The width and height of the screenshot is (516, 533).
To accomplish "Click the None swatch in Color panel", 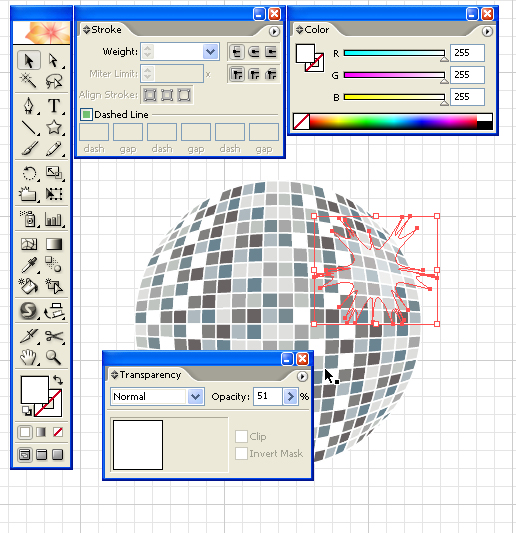I will pos(301,122).
